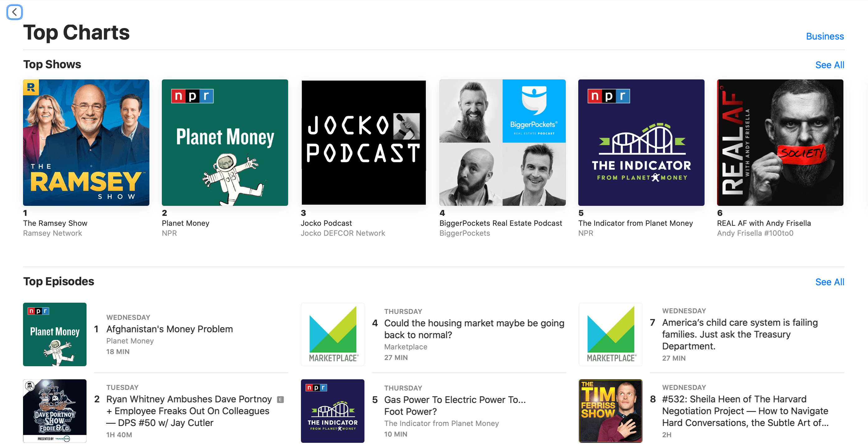Click 'The Indicator from Planet Money' show title
Image resolution: width=868 pixels, height=445 pixels.
(x=636, y=223)
